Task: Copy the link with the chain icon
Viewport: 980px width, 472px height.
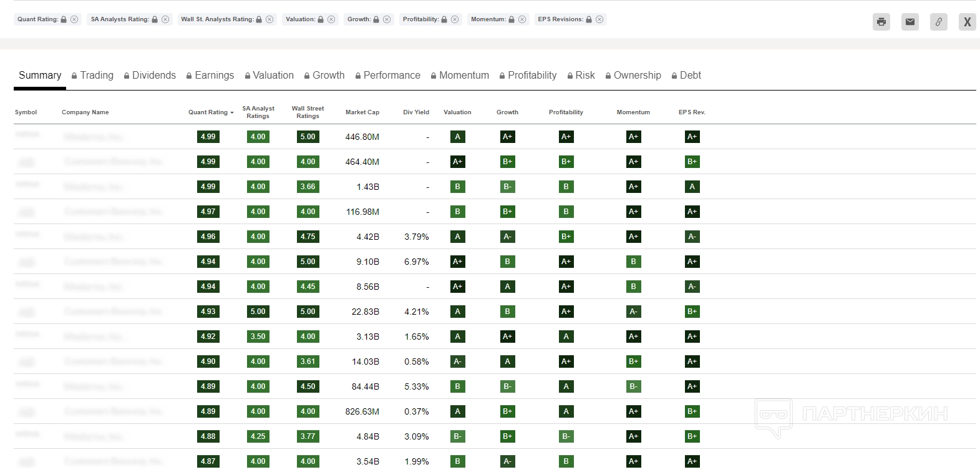Action: point(938,22)
